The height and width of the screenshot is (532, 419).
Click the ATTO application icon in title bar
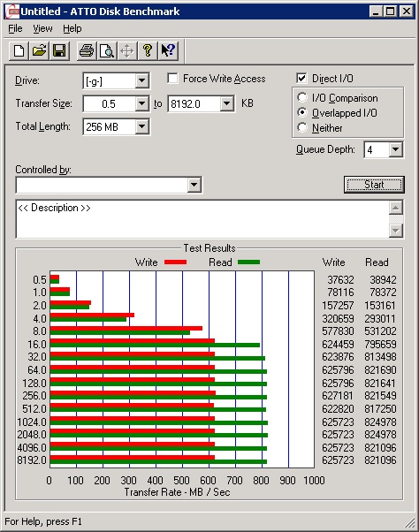(x=13, y=11)
